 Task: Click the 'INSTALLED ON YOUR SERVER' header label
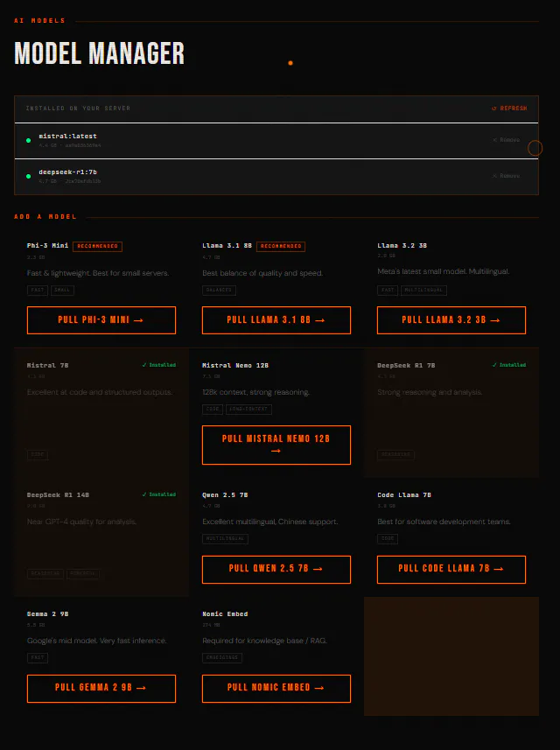click(x=78, y=109)
